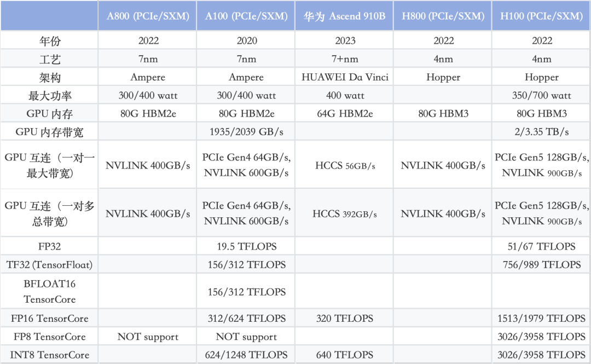The width and height of the screenshot is (591, 364).
Task: Click year 2023 in the Ascend 910B column
Action: (345, 41)
